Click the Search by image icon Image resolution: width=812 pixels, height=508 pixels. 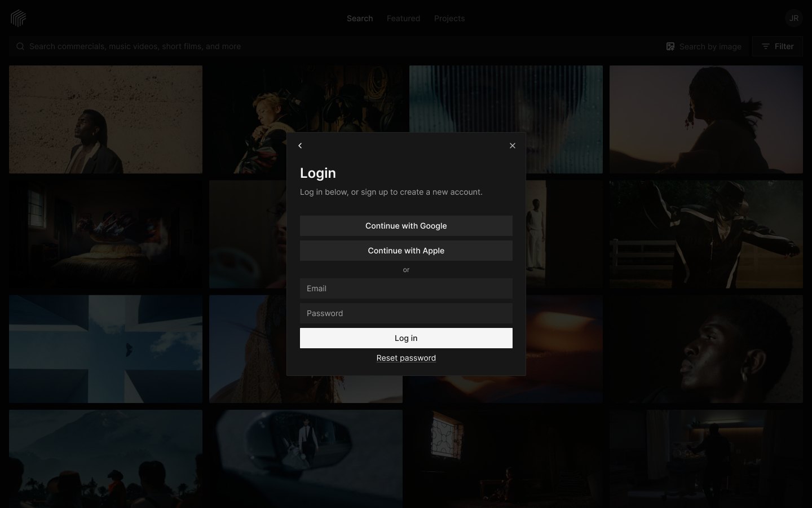pos(670,46)
